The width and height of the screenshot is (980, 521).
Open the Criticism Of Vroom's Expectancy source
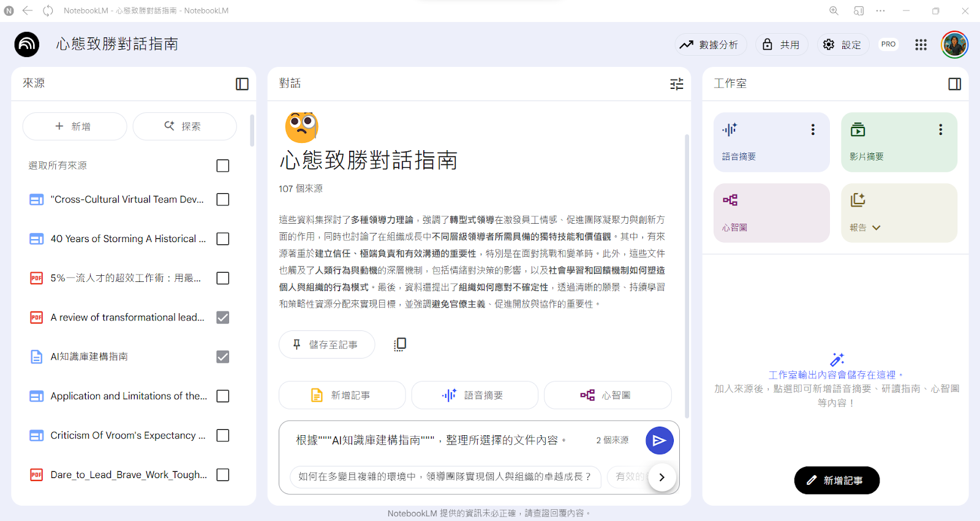point(128,435)
